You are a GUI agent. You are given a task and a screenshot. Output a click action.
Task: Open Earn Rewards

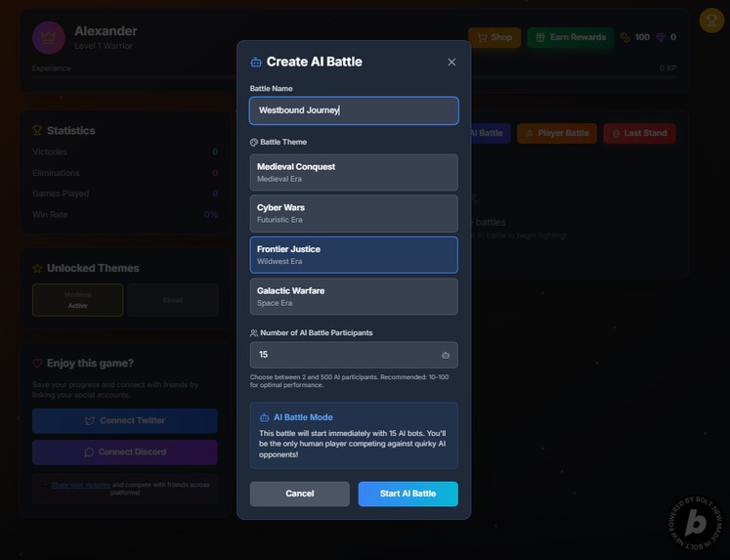(x=571, y=37)
